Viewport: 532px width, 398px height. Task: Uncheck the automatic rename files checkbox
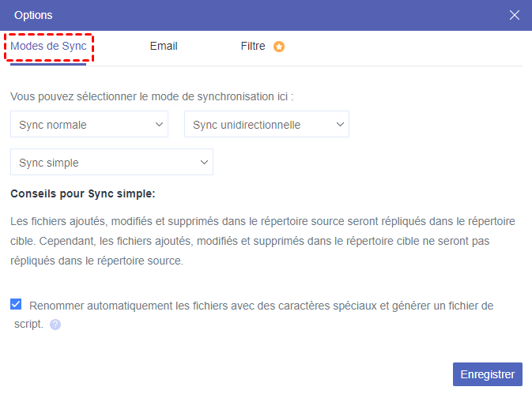click(x=16, y=304)
